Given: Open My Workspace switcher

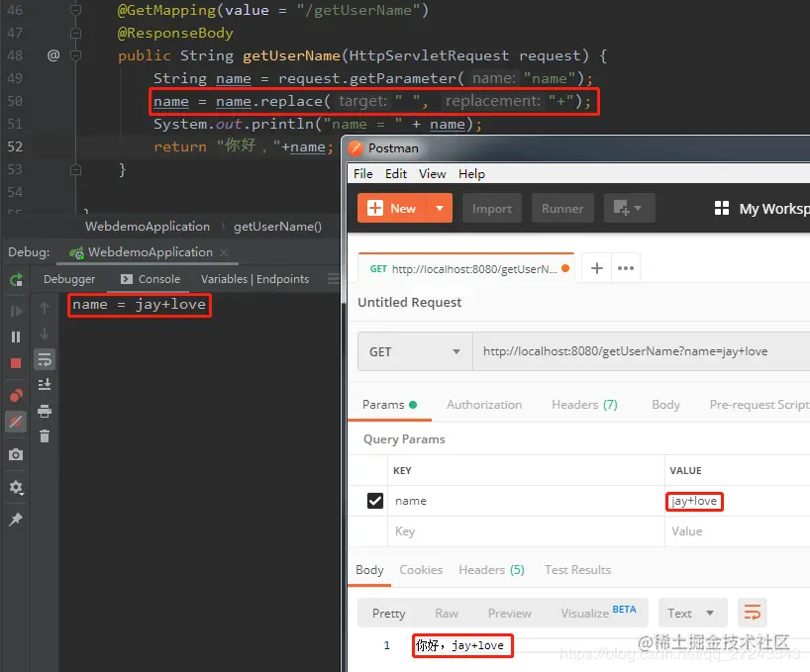Looking at the screenshot, I should click(x=761, y=209).
